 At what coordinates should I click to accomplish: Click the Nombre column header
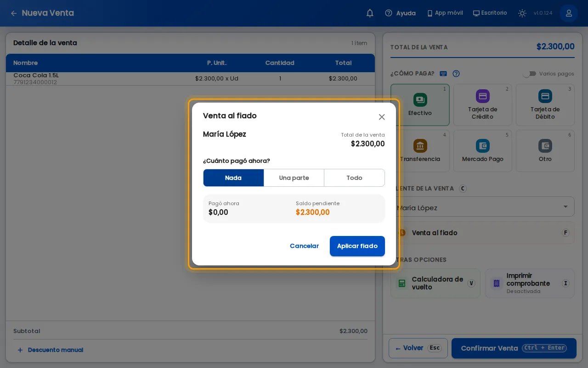tap(26, 63)
